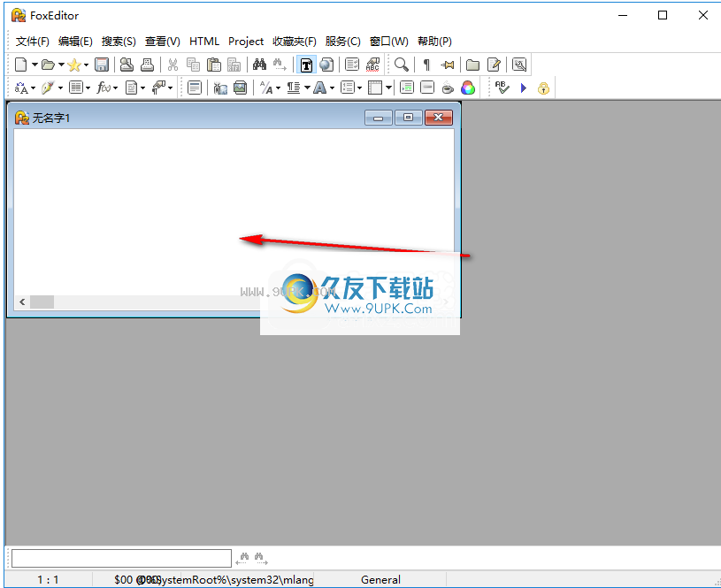Click the paragraph format paintbrush icon
This screenshot has height=588, width=721.
(x=158, y=88)
